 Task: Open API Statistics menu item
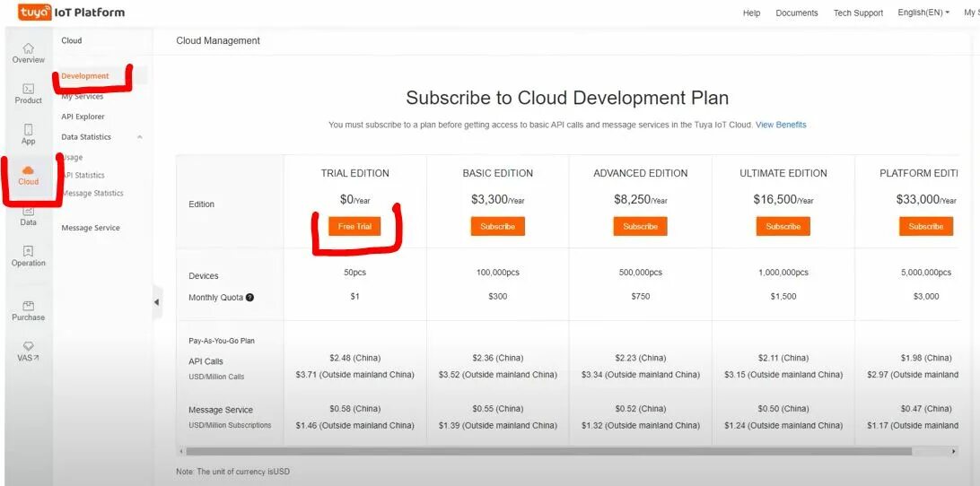coord(83,176)
